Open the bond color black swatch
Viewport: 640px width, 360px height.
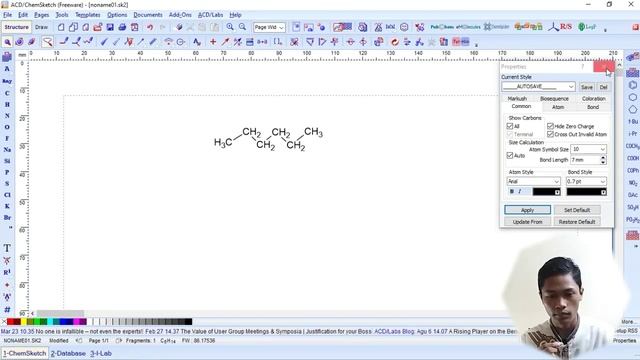(x=586, y=191)
